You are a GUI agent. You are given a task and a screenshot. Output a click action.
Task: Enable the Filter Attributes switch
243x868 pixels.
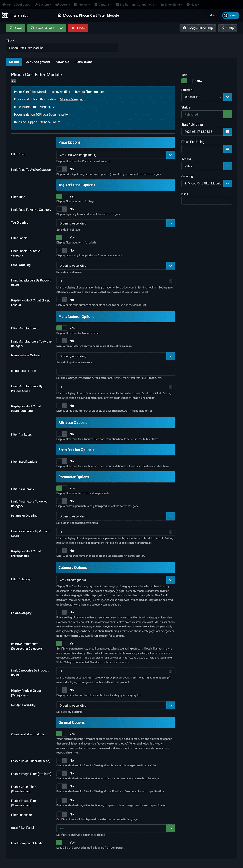(x=62, y=434)
